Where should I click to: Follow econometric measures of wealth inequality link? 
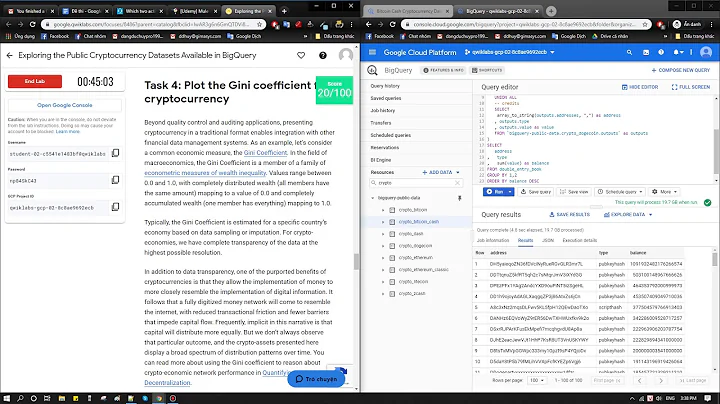(x=205, y=173)
